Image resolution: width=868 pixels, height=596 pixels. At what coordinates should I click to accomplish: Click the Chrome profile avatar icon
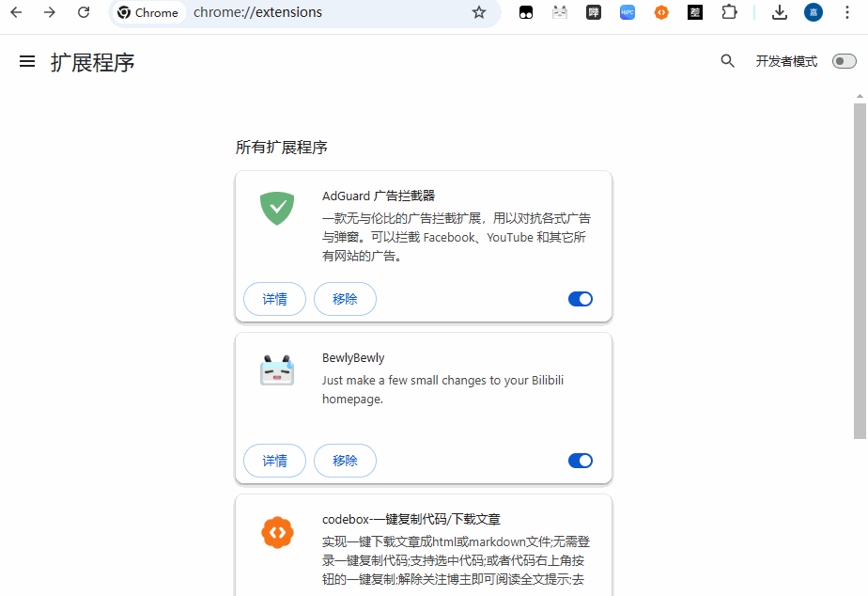pyautogui.click(x=813, y=12)
